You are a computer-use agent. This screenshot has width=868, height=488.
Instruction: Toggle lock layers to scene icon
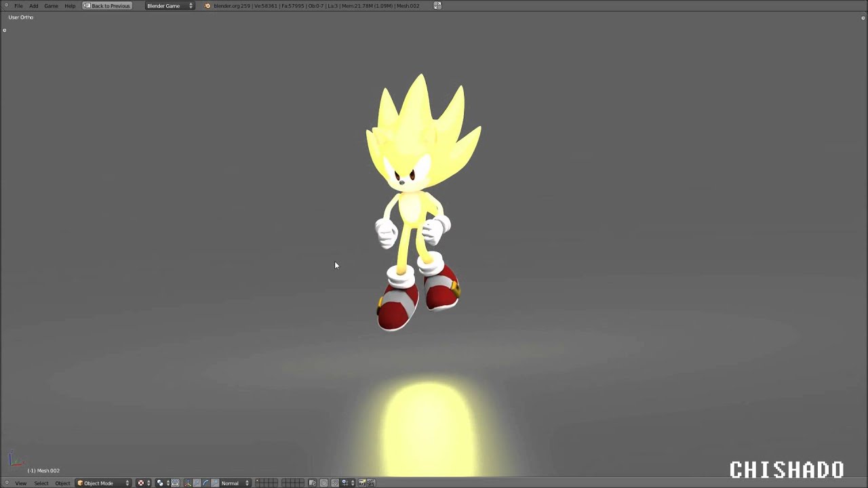313,483
